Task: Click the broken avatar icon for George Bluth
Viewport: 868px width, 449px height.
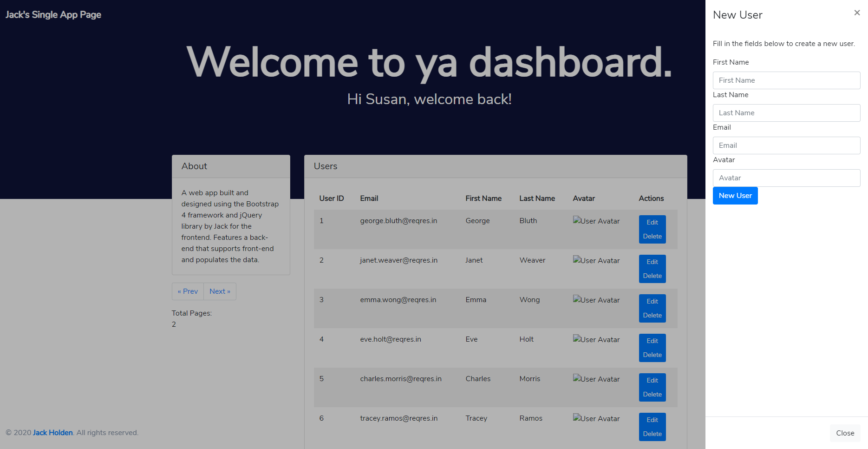Action: (596, 221)
